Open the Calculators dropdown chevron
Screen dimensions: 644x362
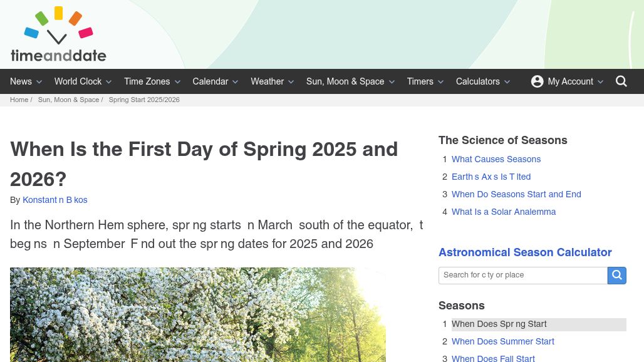507,82
